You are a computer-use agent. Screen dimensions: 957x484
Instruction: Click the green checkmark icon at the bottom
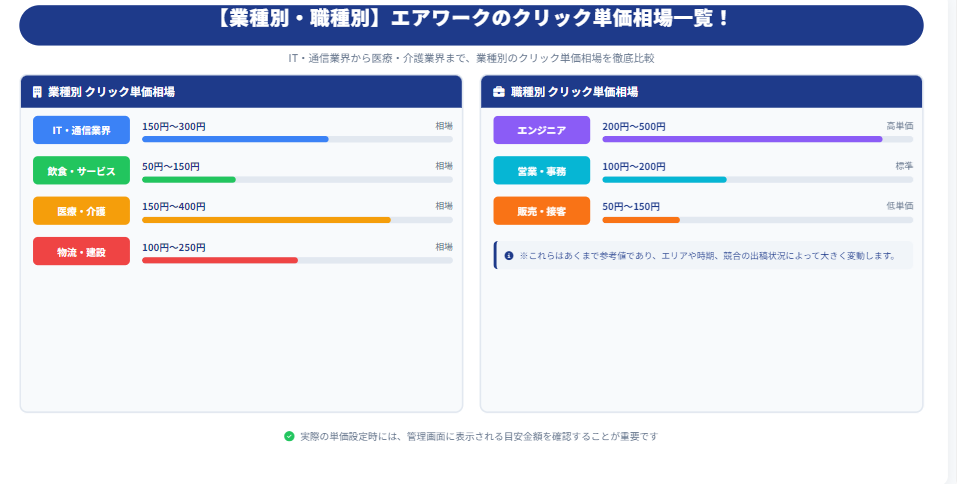tap(289, 436)
